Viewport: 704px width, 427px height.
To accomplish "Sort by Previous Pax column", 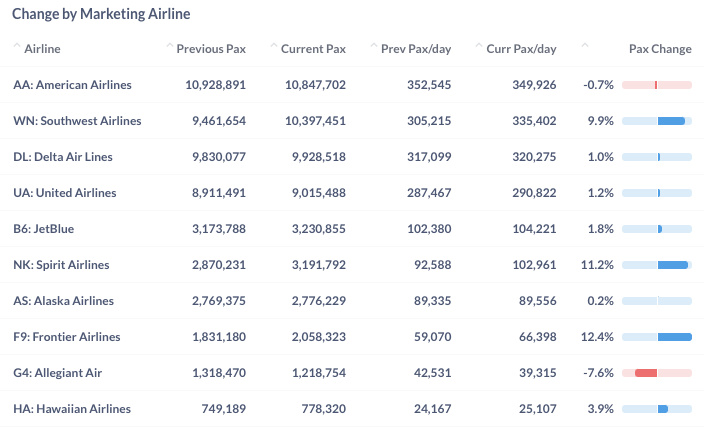I will pyautogui.click(x=210, y=49).
